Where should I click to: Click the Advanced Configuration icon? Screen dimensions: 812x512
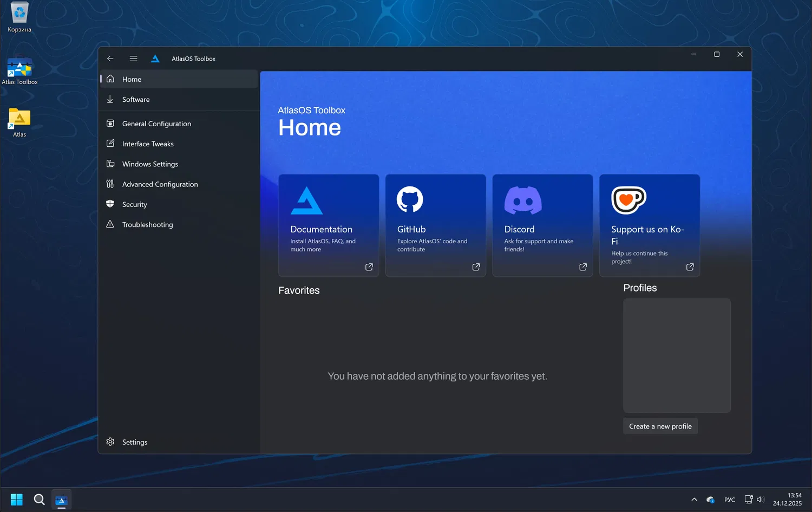tap(110, 184)
